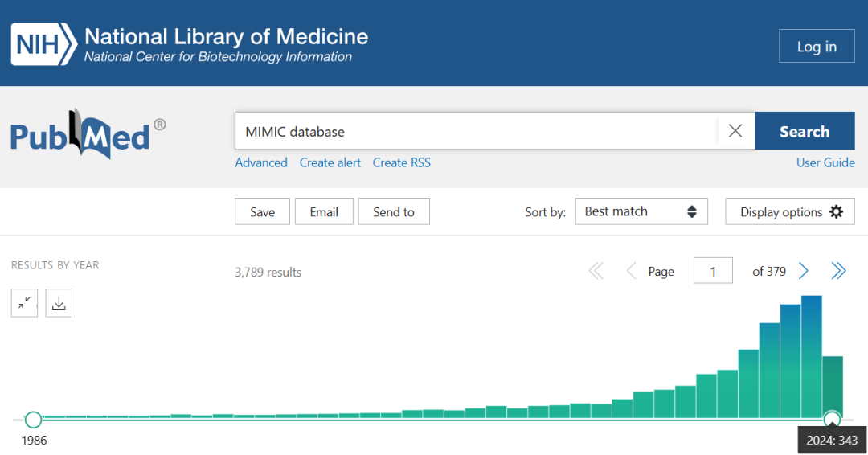Click the Create alert link

(330, 162)
